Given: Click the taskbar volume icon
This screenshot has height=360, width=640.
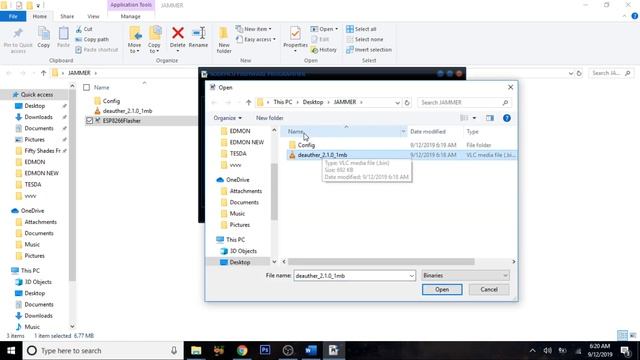Looking at the screenshot, I should [547, 351].
